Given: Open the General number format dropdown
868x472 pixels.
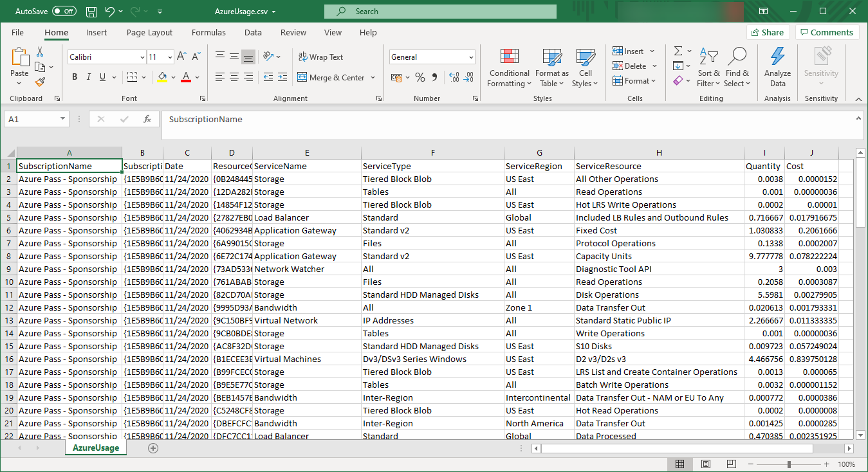Looking at the screenshot, I should click(471, 57).
